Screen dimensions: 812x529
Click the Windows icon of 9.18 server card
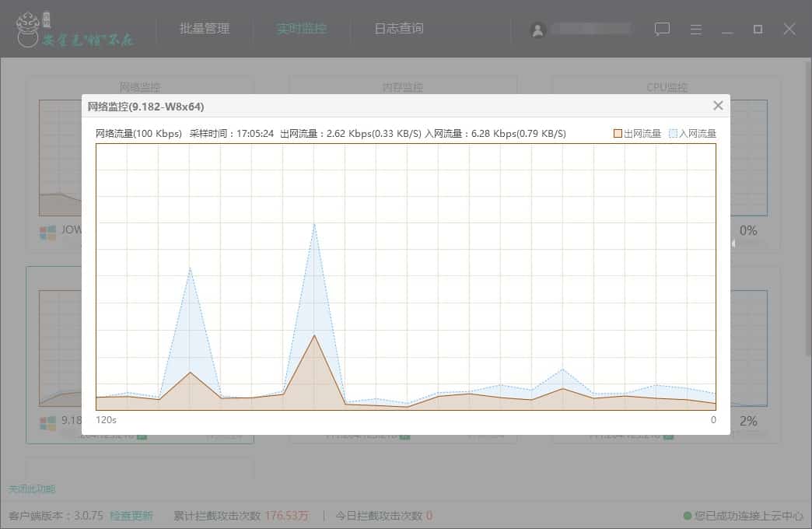coord(47,423)
